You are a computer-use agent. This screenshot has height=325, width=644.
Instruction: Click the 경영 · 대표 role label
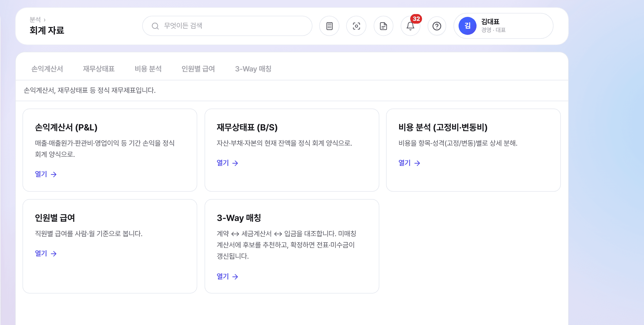coord(493,30)
